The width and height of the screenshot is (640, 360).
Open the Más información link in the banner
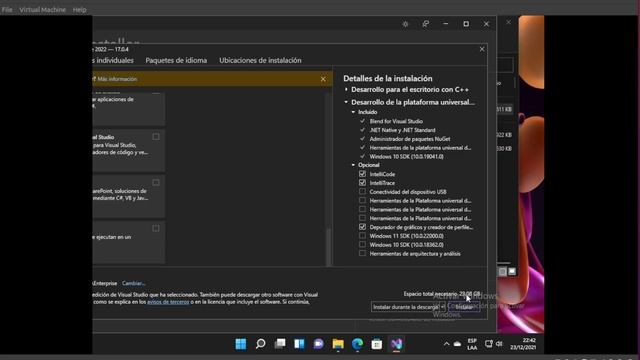pos(117,79)
